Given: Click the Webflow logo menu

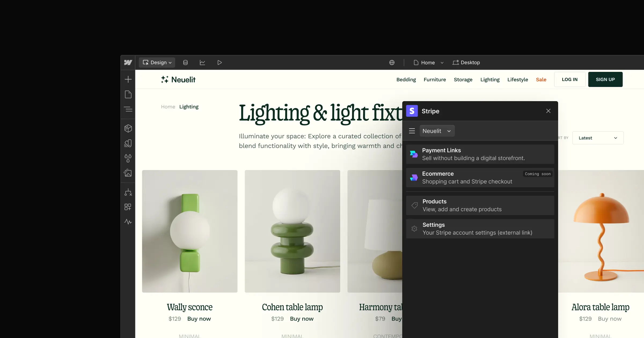Looking at the screenshot, I should tap(128, 63).
